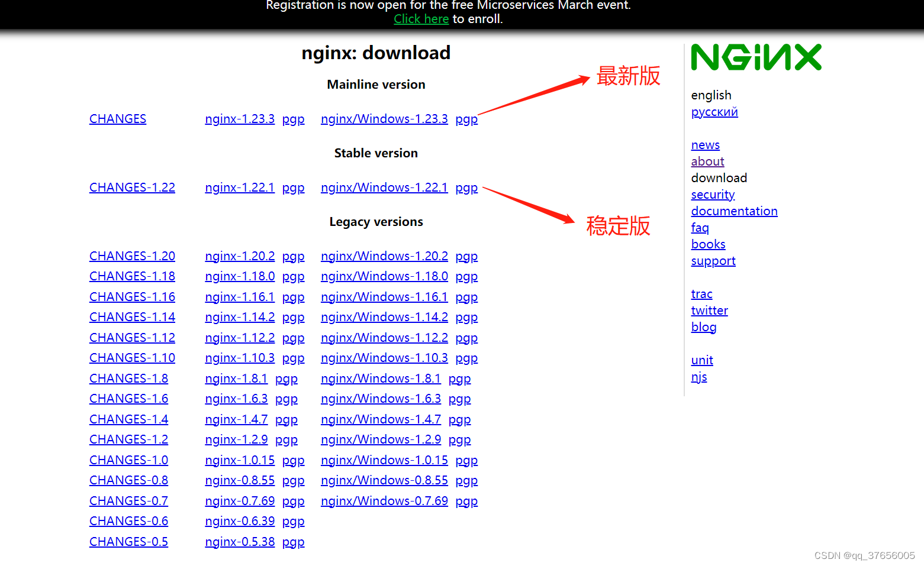Open CHANGES-1.12 link
924x566 pixels.
tap(132, 338)
